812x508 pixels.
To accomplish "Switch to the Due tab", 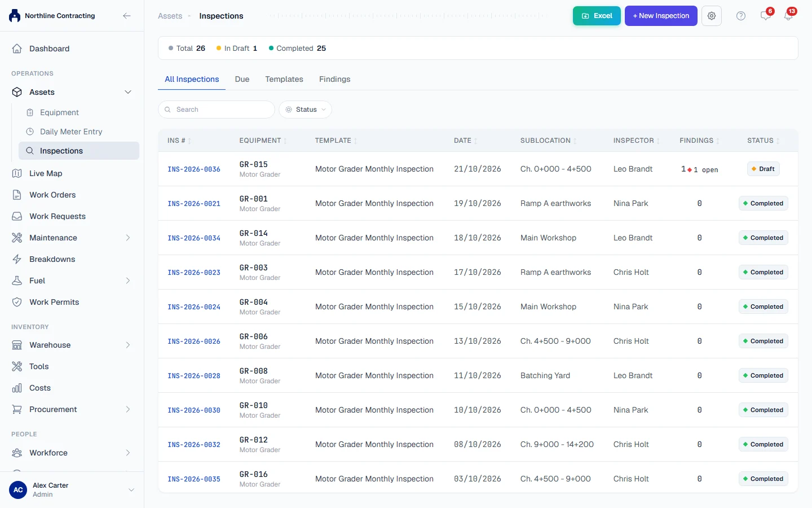I will coord(242,79).
